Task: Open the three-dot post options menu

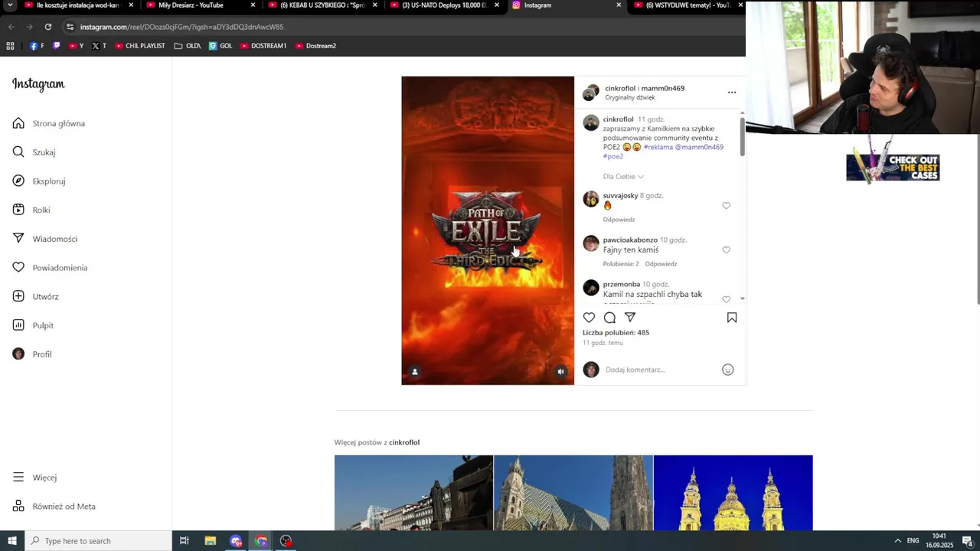Action: click(x=732, y=93)
